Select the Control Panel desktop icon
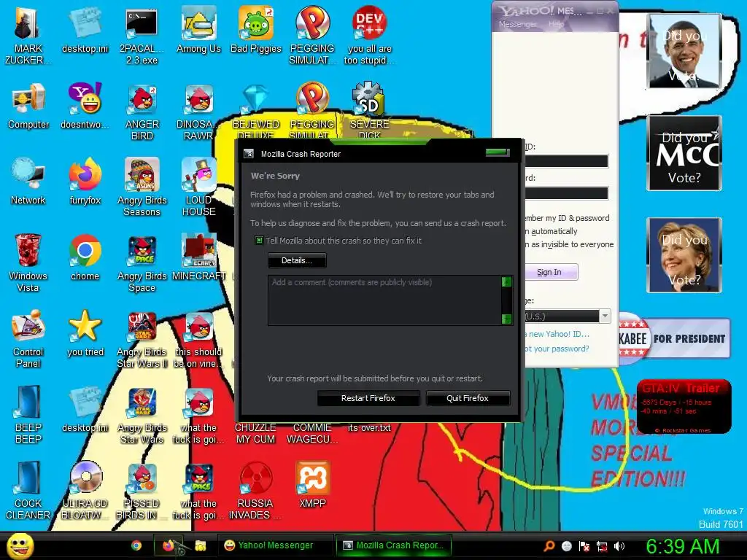This screenshot has width=747, height=560. (x=28, y=339)
